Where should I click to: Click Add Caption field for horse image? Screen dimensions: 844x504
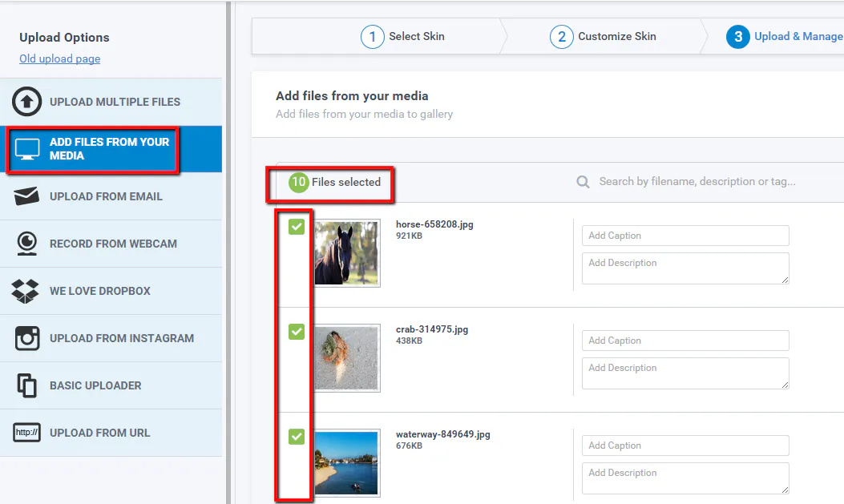[685, 236]
